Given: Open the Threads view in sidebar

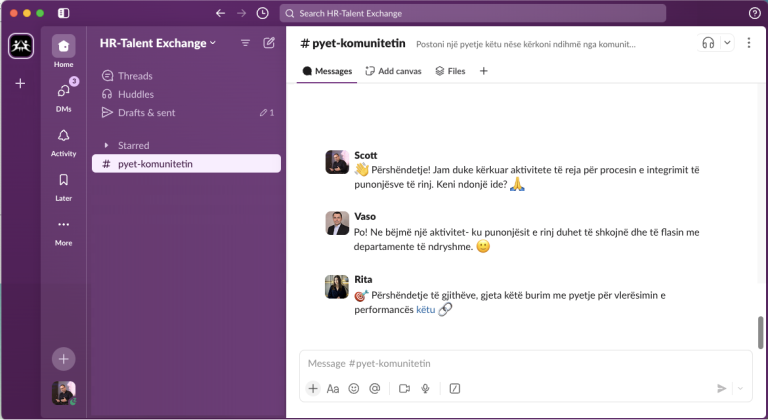Looking at the screenshot, I should (135, 76).
